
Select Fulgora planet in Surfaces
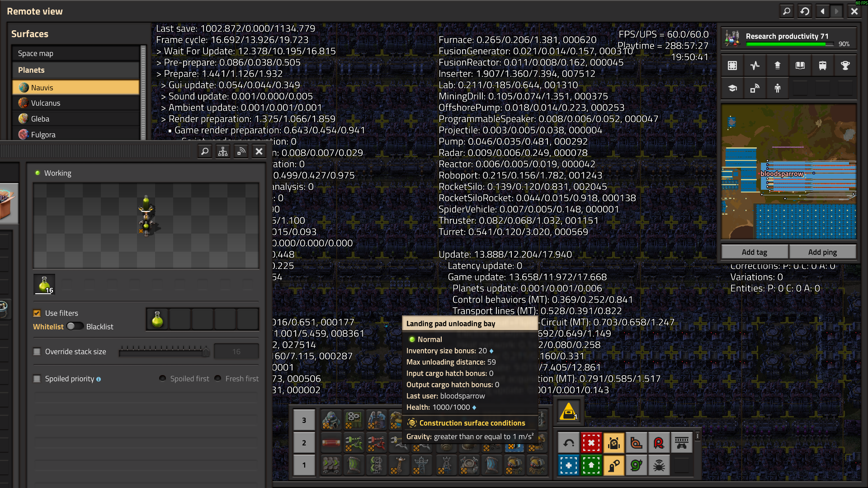(x=76, y=134)
